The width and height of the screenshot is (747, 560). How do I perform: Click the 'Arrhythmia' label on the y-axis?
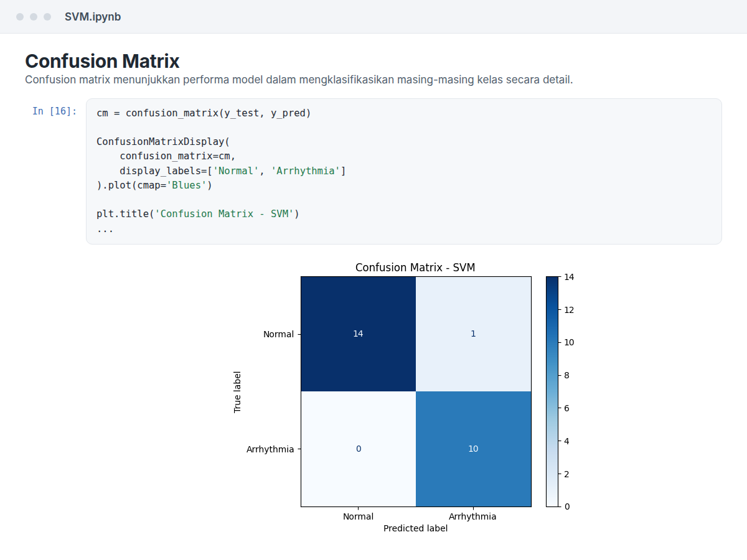(270, 449)
